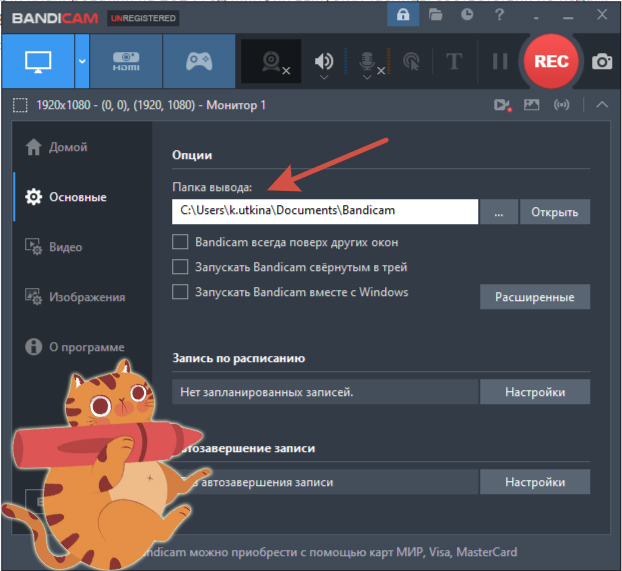Image resolution: width=622 pixels, height=571 pixels.
Task: Open the scheduled recording clock icon
Action: pyautogui.click(x=467, y=15)
